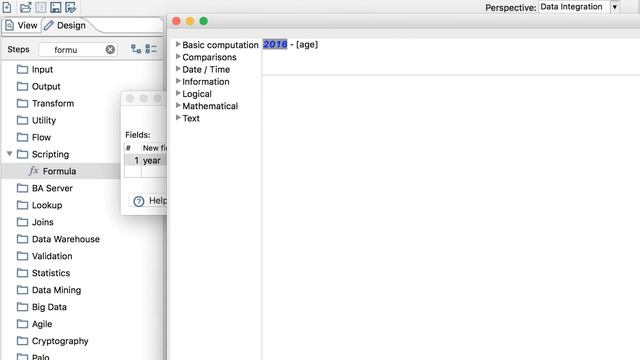Switch to the View tab
Screen dimensions: 640x360
click(x=22, y=25)
